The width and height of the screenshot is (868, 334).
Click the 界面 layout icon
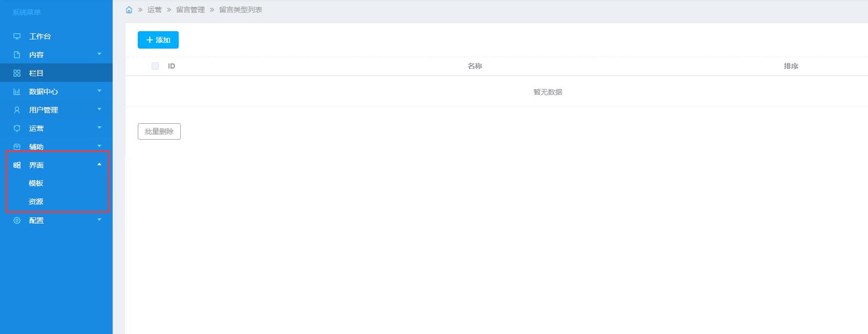[17, 165]
